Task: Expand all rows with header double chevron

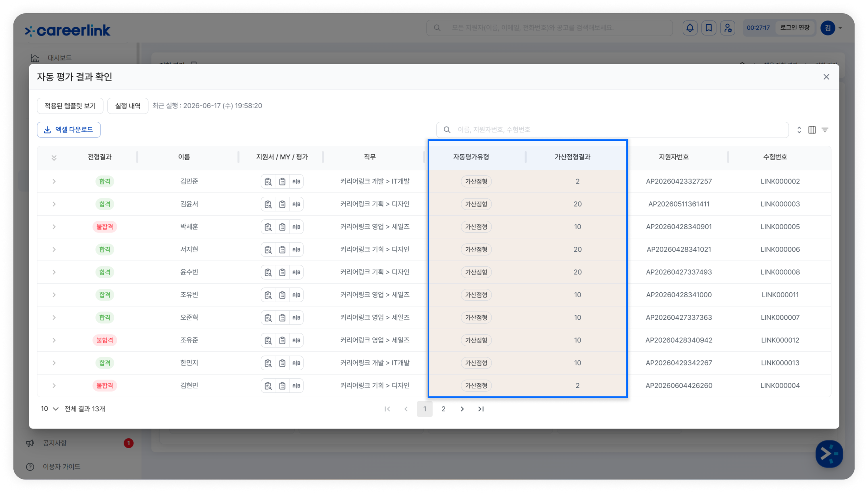Action: (54, 158)
